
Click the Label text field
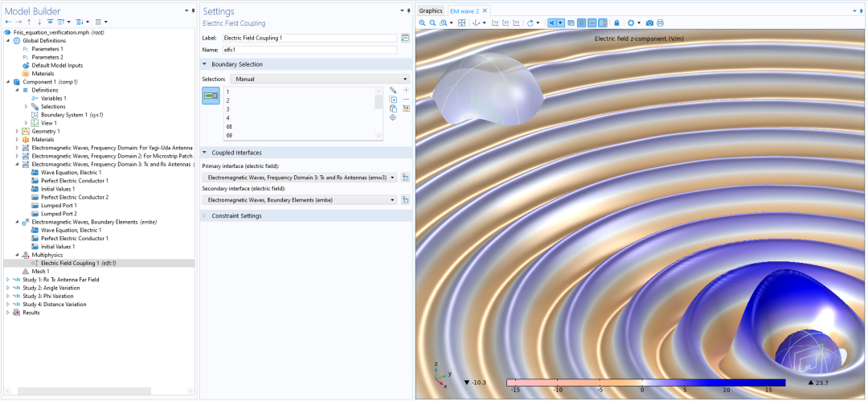[x=309, y=39]
